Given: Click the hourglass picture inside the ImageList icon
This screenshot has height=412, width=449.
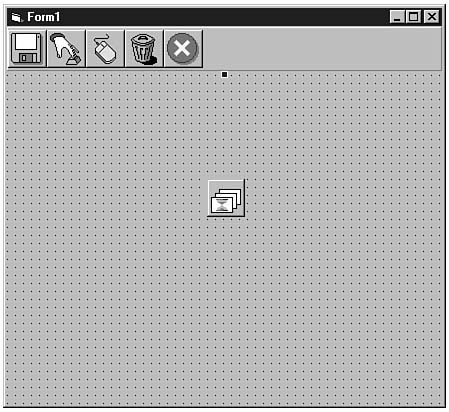Looking at the screenshot, I should pyautogui.click(x=222, y=205).
